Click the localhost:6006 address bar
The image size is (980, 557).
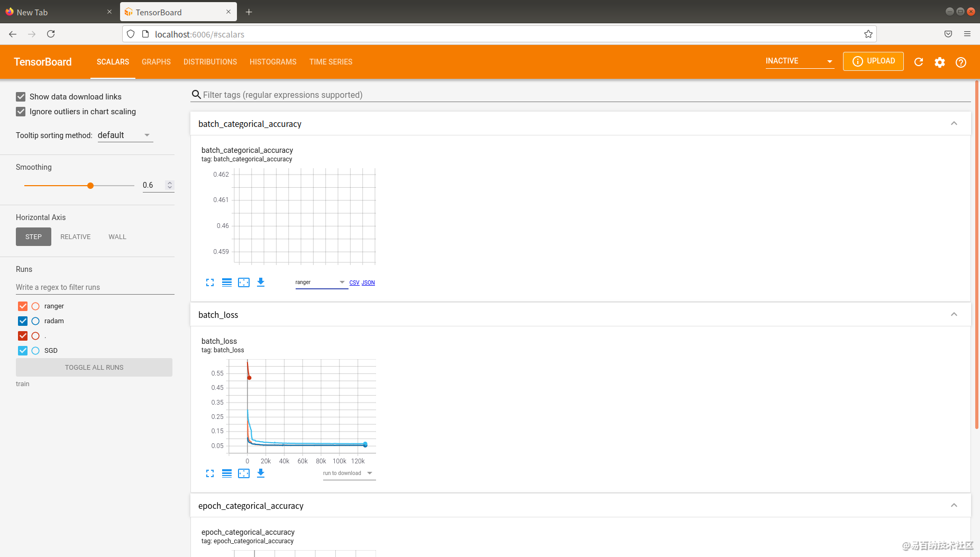[499, 34]
